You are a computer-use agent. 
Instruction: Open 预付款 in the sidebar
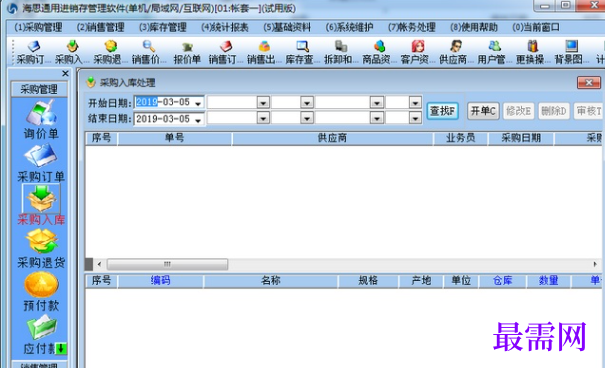[x=41, y=292]
